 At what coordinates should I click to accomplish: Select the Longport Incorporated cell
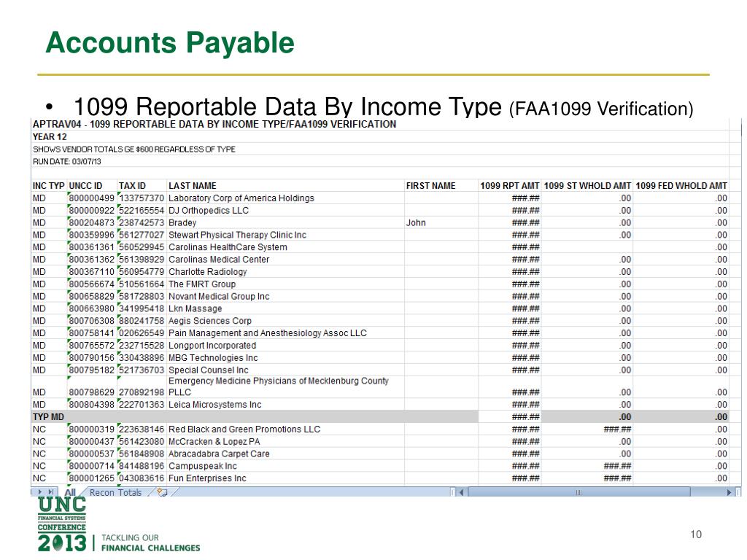(x=285, y=346)
